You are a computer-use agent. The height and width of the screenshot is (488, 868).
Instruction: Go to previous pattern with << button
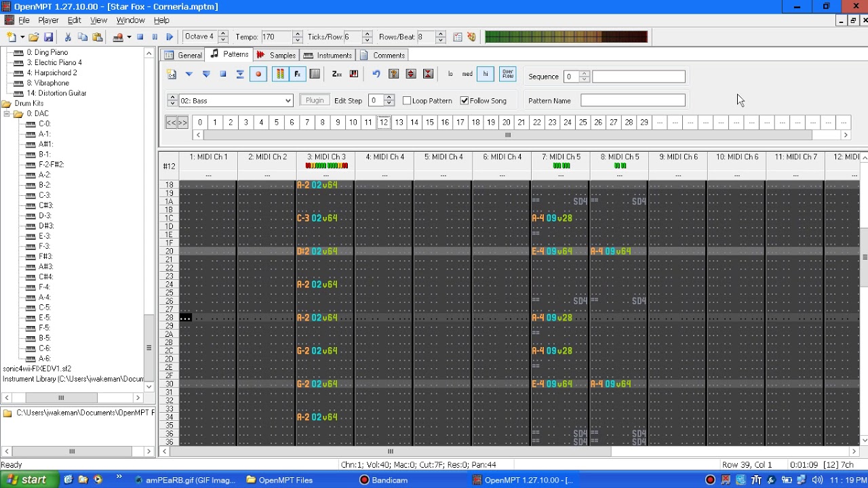point(172,123)
